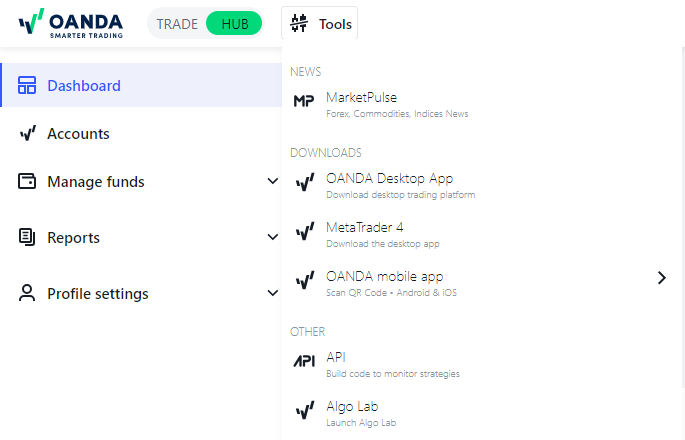Click the API logo icon
Viewport: 685px width, 440px height.
point(304,361)
